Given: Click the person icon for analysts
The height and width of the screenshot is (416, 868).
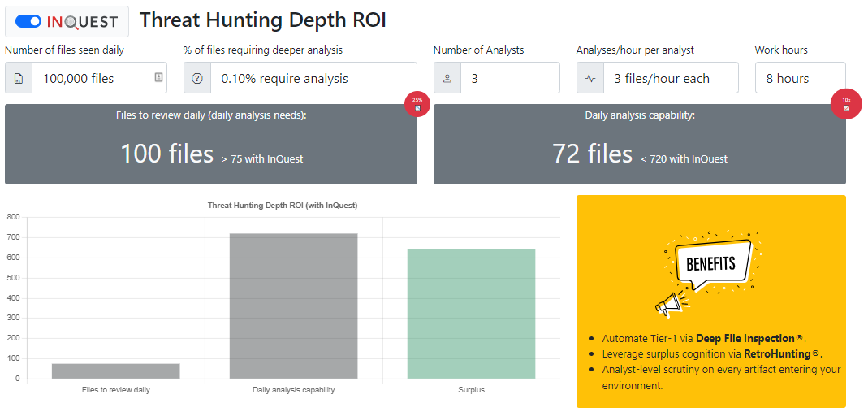Looking at the screenshot, I should coord(447,78).
